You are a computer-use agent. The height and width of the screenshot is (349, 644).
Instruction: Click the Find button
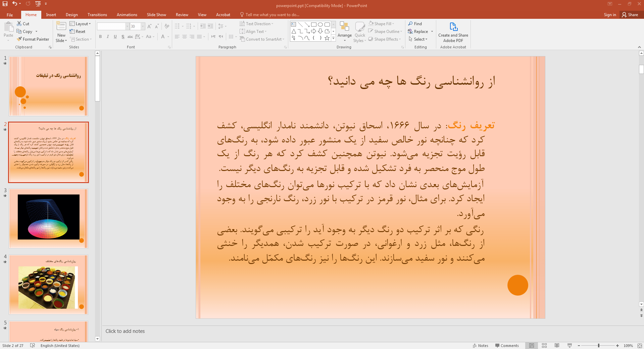tap(415, 24)
